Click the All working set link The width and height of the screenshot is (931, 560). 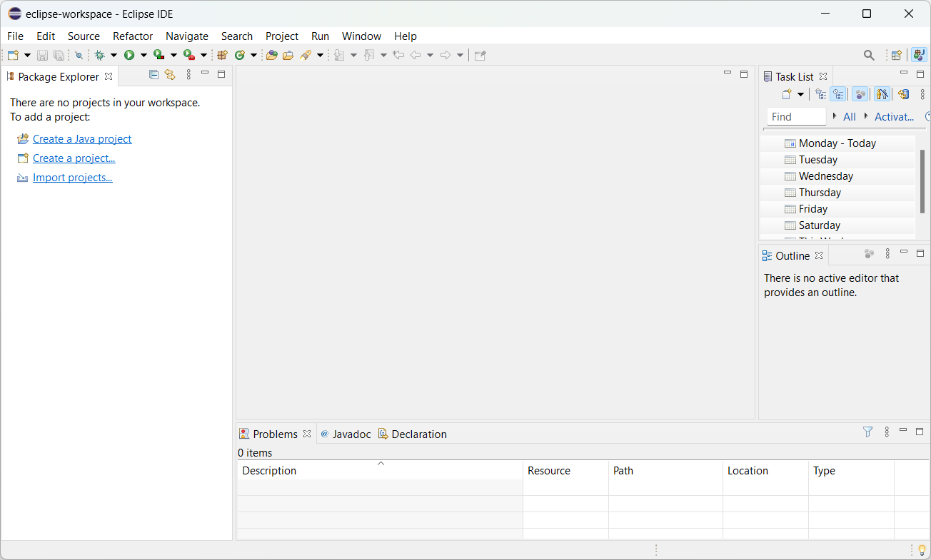pos(850,116)
